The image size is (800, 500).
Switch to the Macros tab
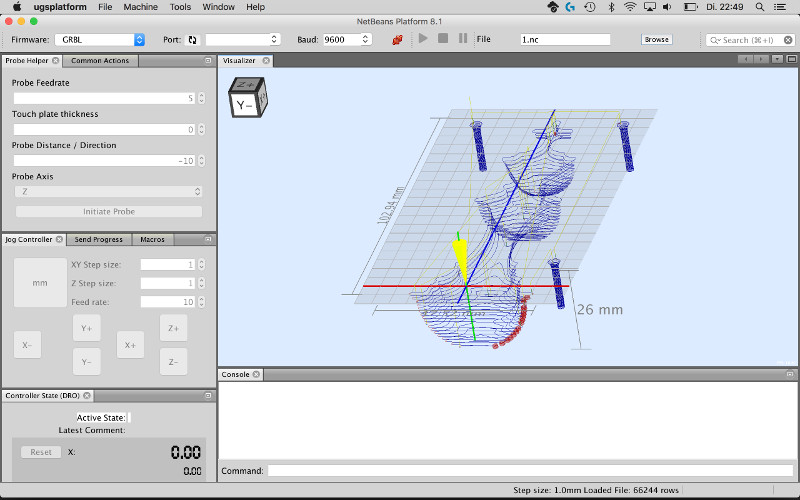point(152,240)
